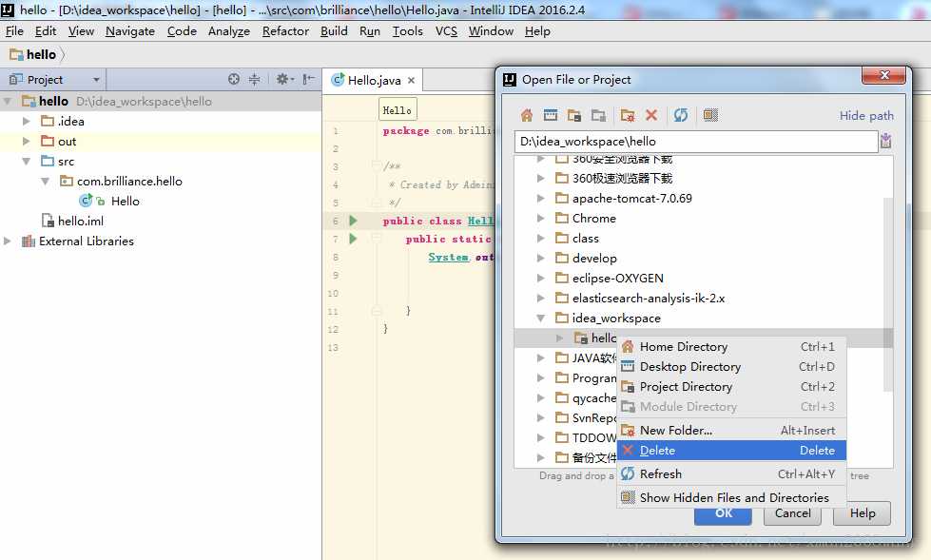Choose Refresh in context menu

(x=731, y=473)
